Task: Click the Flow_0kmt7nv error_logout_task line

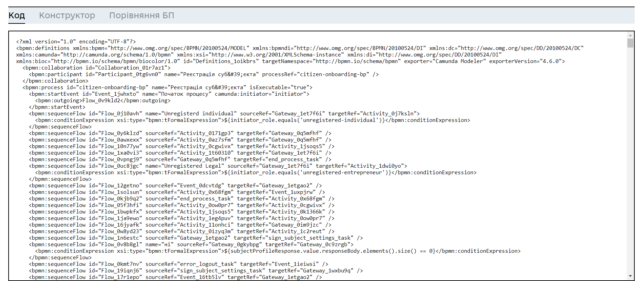Action: (x=178, y=264)
